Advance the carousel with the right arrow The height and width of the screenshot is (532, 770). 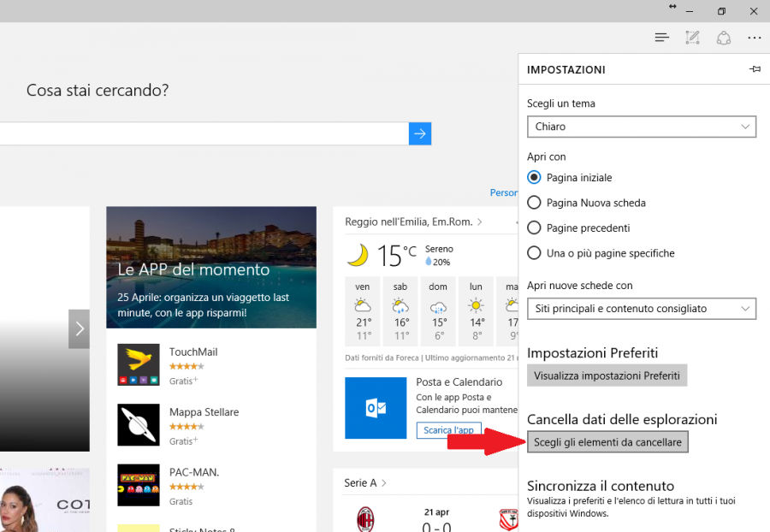(x=79, y=328)
